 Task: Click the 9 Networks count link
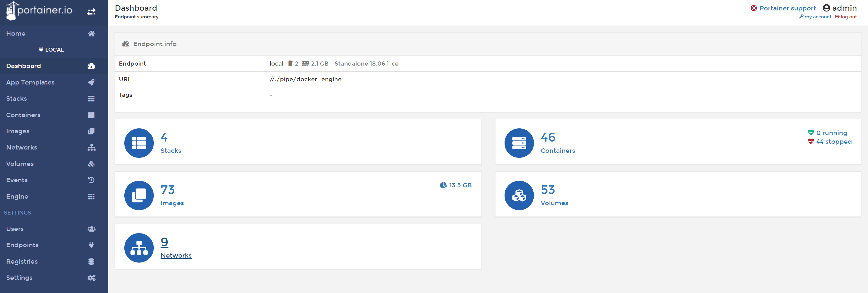[164, 242]
